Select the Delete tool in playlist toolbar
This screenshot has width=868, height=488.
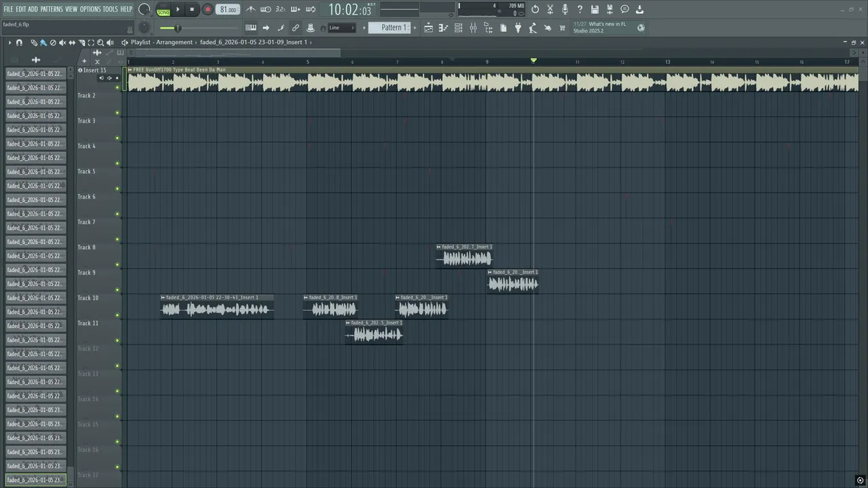(x=53, y=43)
